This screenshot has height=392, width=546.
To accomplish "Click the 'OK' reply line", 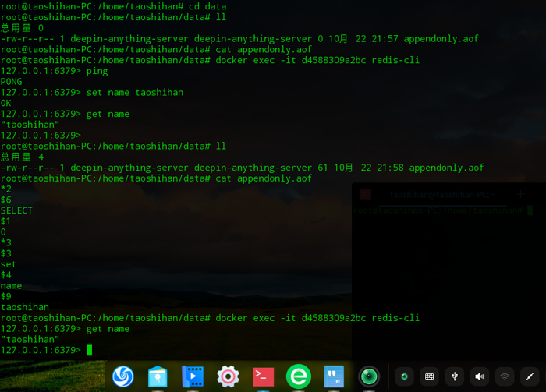I will (6, 104).
